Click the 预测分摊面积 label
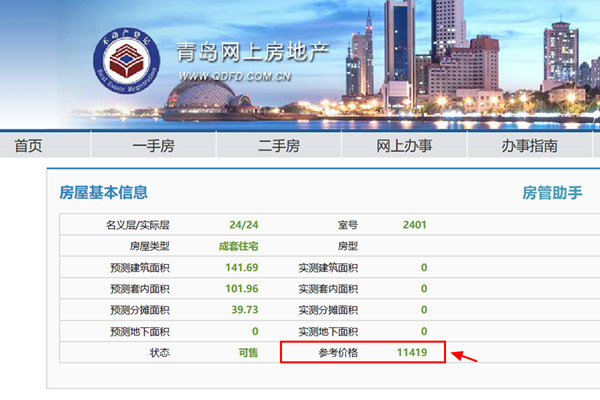Image resolution: width=600 pixels, height=400 pixels. click(x=140, y=310)
